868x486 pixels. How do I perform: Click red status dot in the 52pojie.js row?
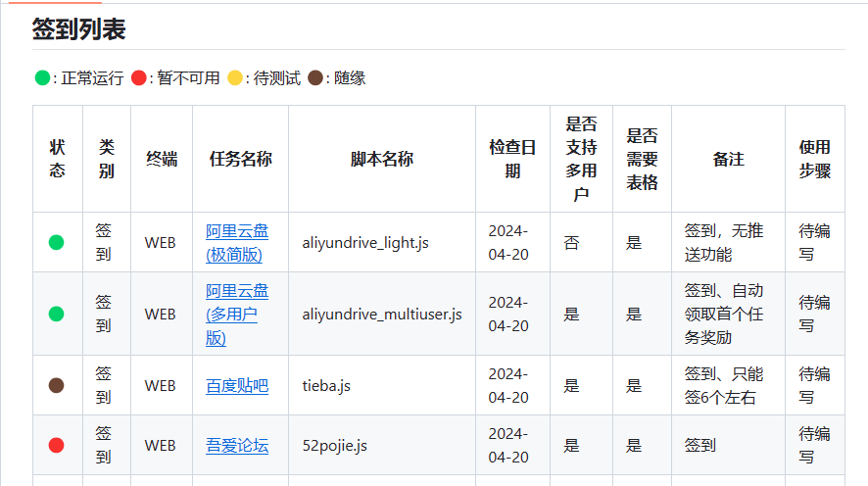(57, 445)
